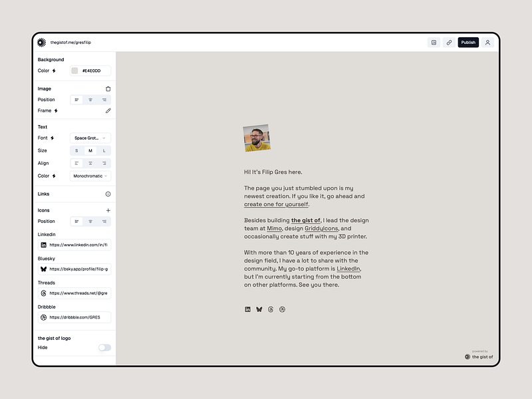Open the Mimo link
532x399 pixels.
coord(274,228)
